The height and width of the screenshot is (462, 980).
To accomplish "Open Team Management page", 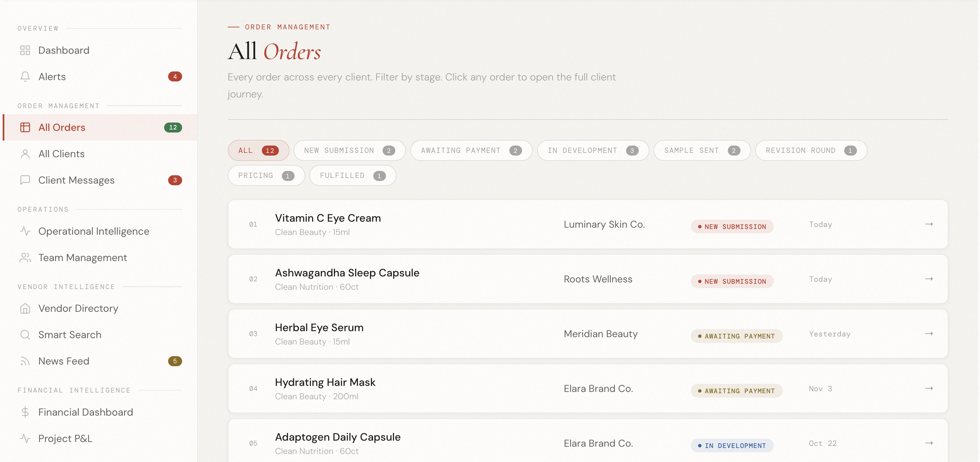I will tap(100, 257).
